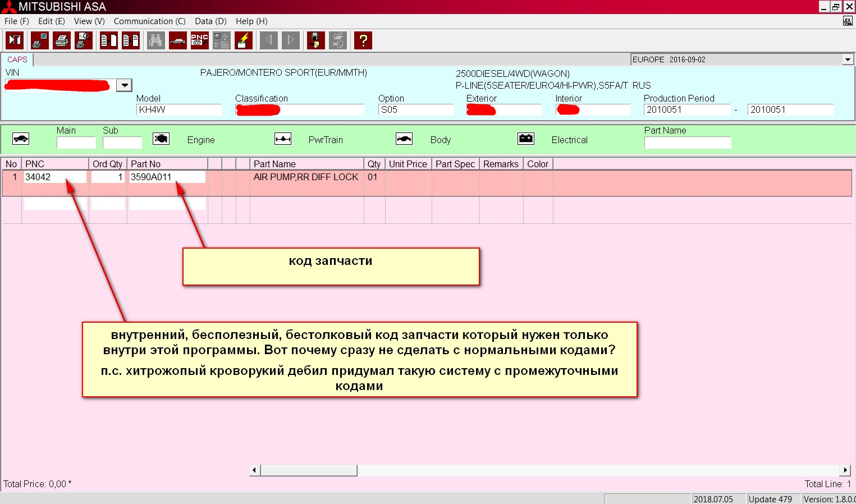Open the Communication (C) menu
This screenshot has height=504, width=856.
click(150, 21)
